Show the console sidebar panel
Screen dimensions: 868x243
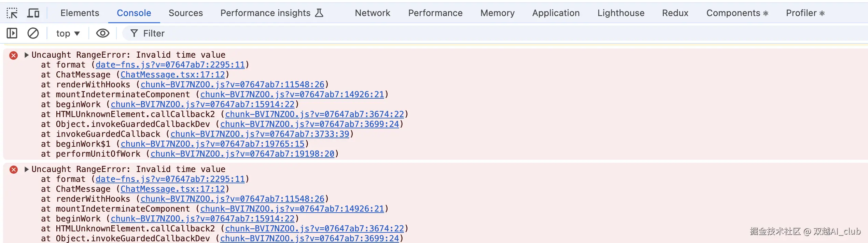point(12,33)
